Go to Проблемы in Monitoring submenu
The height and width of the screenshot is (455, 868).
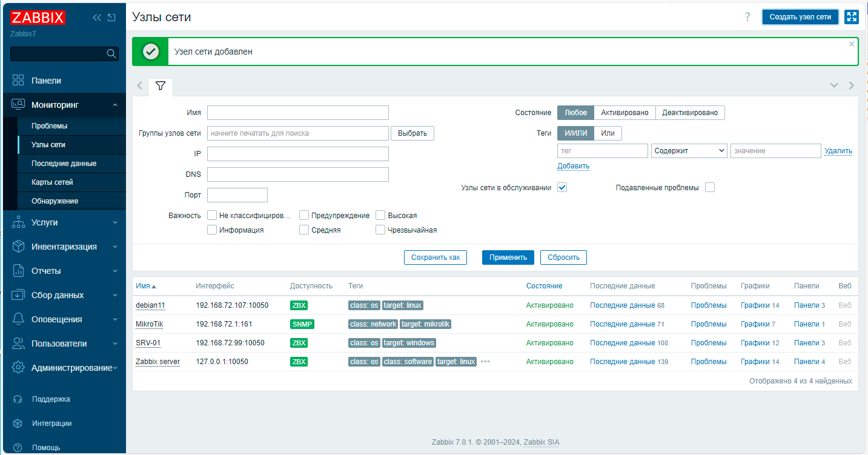49,126
